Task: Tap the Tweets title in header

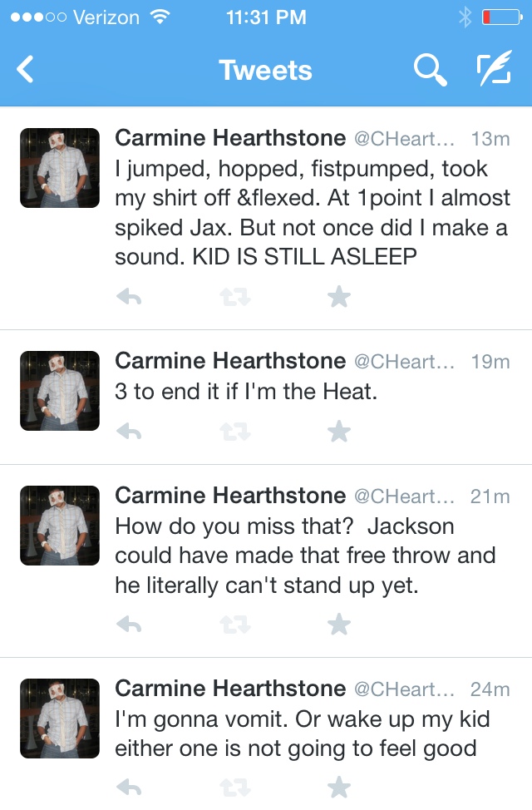Action: click(265, 70)
